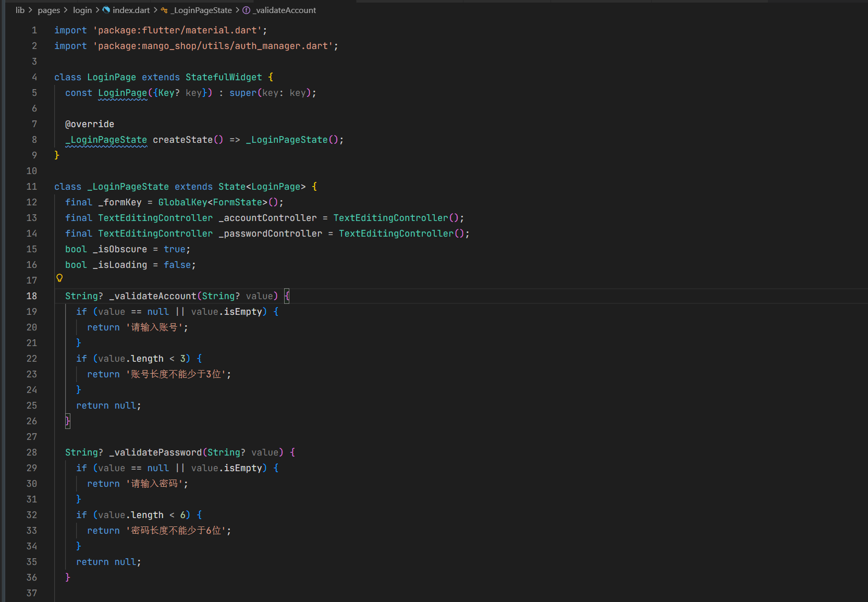Expand the chevron after login in the breadcrumb
The image size is (868, 602).
tap(97, 10)
